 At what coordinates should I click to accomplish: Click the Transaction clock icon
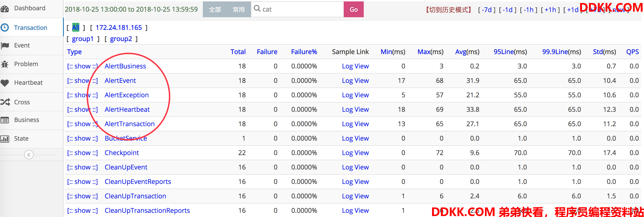point(5,27)
